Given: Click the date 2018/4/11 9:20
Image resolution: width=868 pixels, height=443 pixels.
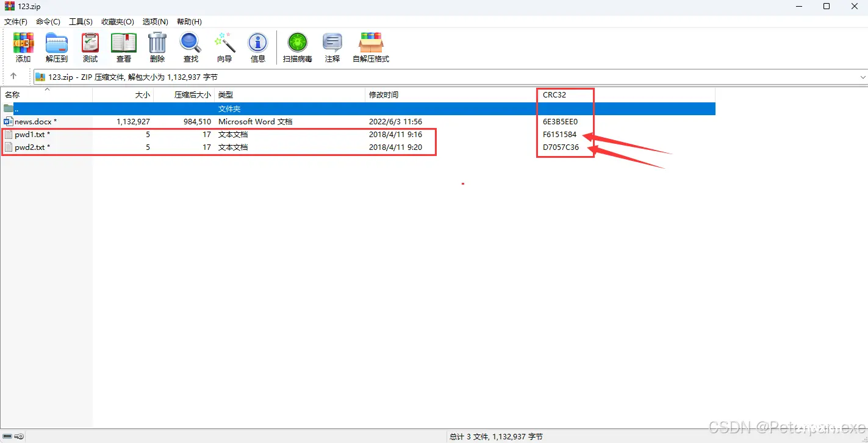Looking at the screenshot, I should click(395, 147).
